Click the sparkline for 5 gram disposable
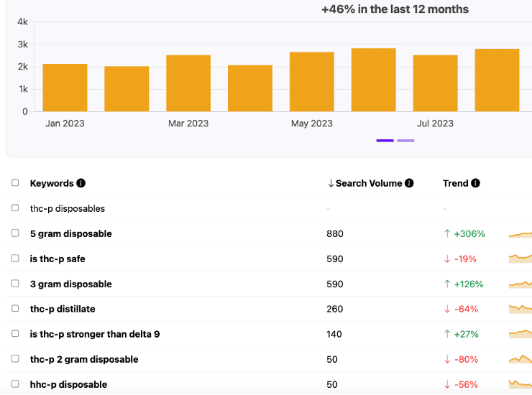532x395 pixels. click(x=520, y=234)
